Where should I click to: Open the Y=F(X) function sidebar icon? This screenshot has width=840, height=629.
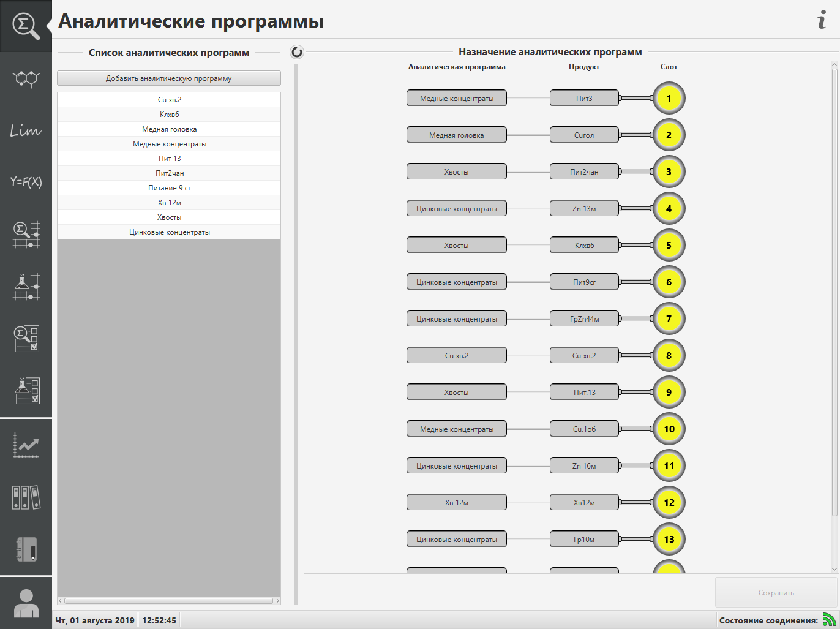tap(26, 181)
